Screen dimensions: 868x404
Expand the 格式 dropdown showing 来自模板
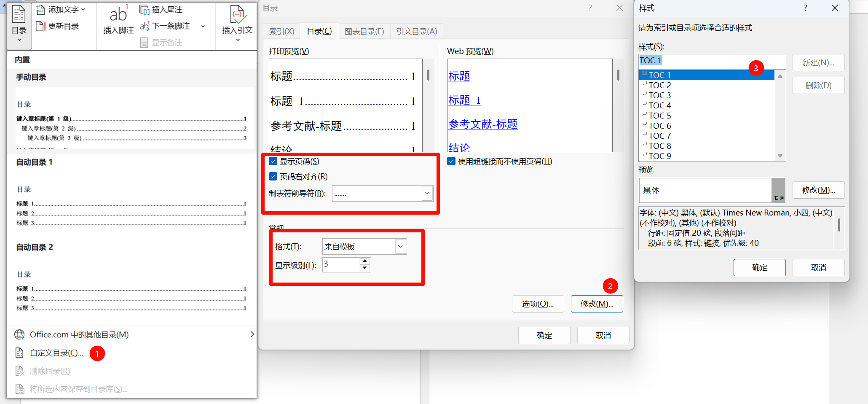[x=400, y=246]
